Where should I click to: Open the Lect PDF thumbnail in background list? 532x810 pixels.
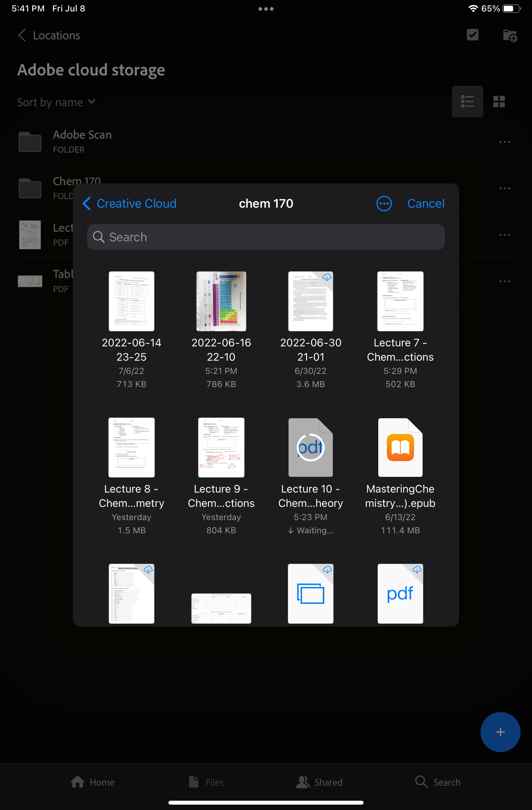[x=30, y=235]
